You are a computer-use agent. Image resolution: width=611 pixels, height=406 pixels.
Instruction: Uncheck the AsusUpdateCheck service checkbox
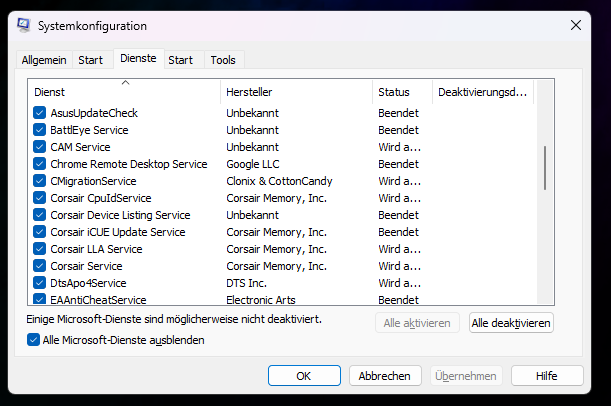40,113
